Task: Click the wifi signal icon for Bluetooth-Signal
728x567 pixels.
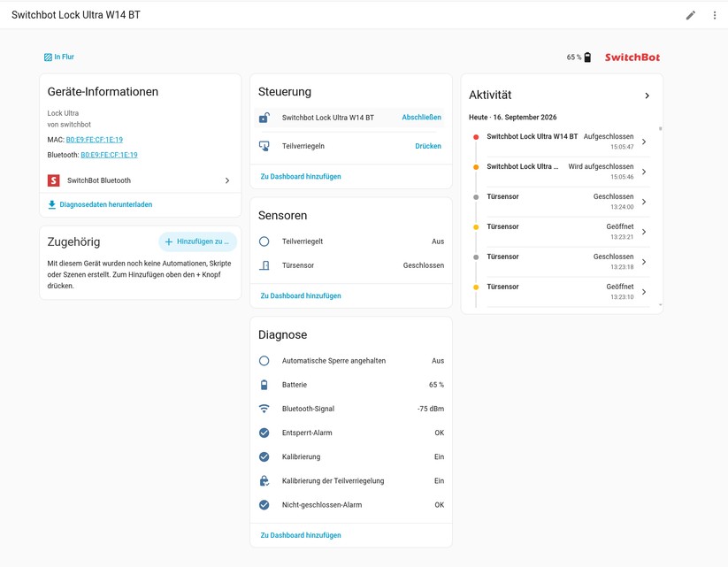Action: tap(264, 409)
